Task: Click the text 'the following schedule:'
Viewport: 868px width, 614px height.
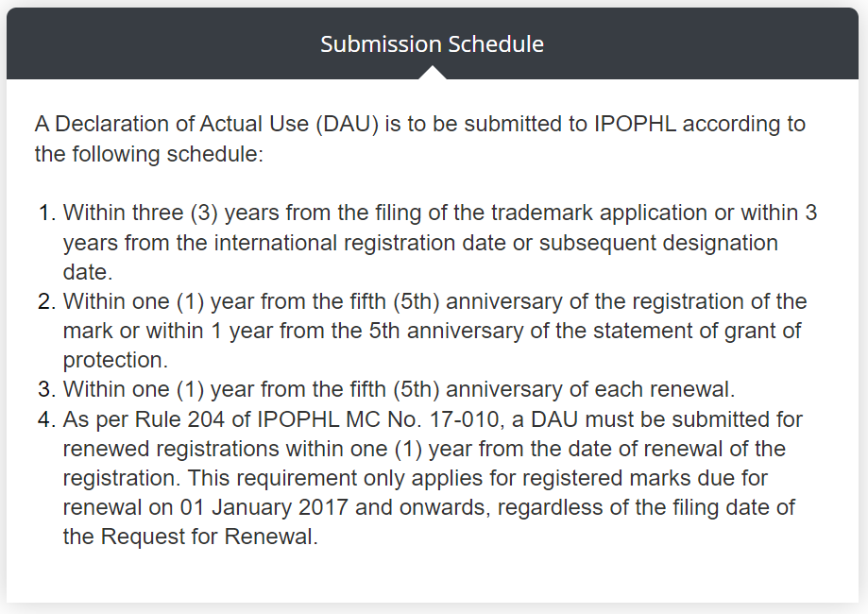Action: tap(149, 154)
